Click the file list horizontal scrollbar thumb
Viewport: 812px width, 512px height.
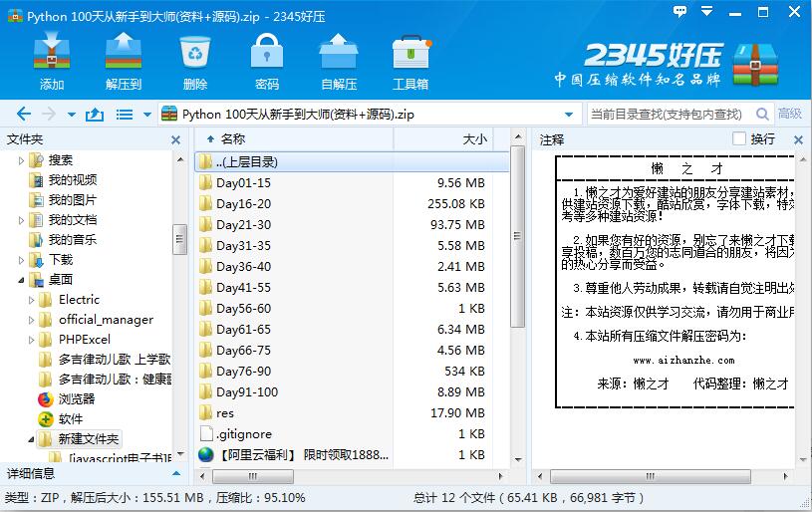click(x=253, y=476)
